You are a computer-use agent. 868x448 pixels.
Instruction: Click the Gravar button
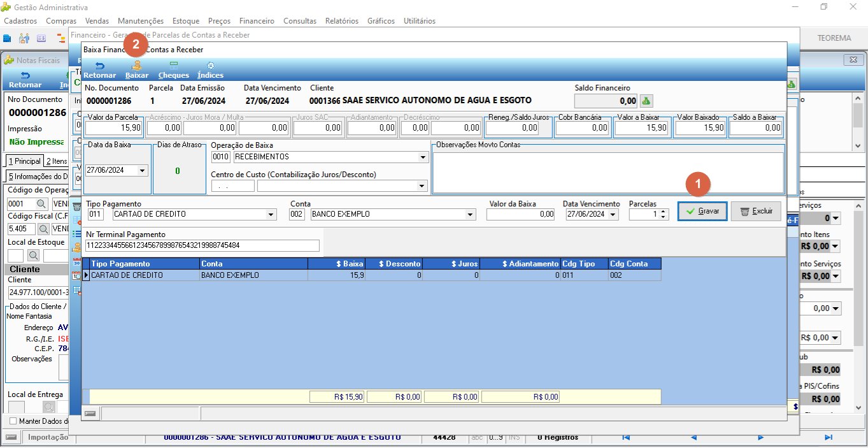tap(702, 211)
